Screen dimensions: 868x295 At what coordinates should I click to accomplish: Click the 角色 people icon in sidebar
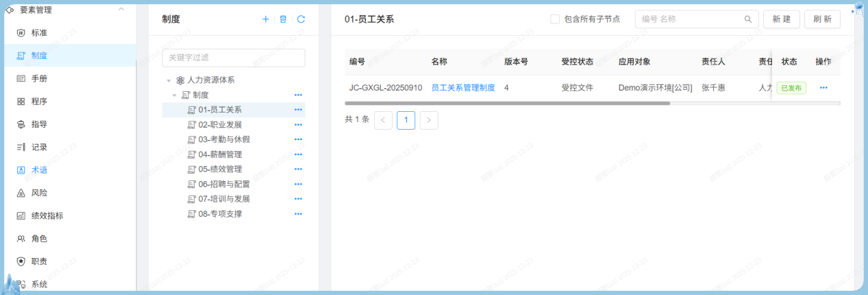[x=21, y=239]
